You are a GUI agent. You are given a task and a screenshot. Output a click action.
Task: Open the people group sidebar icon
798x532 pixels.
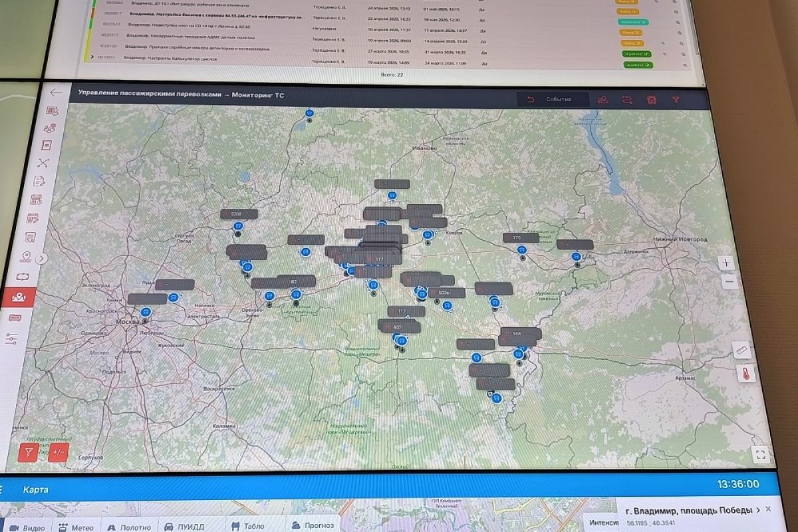coord(49,128)
